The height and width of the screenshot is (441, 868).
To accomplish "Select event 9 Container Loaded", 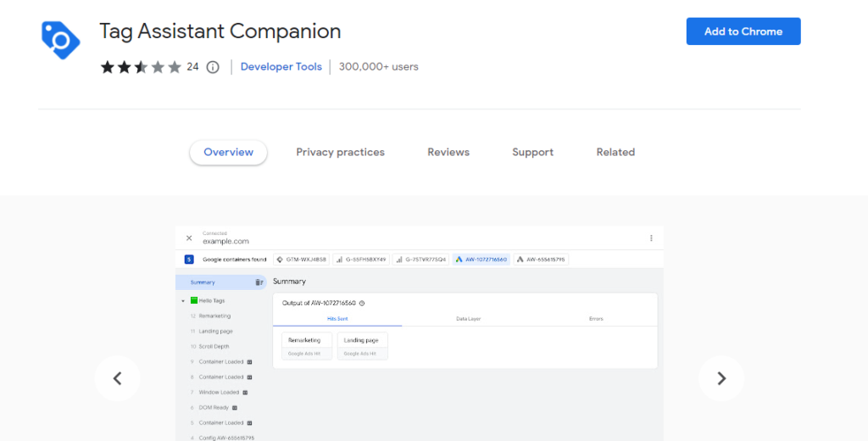I will (x=221, y=362).
